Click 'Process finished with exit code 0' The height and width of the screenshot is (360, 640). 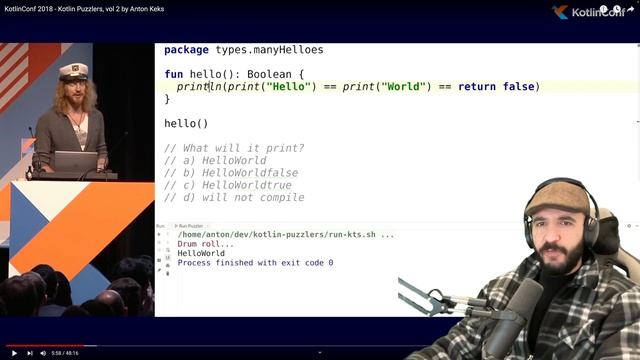click(x=255, y=263)
